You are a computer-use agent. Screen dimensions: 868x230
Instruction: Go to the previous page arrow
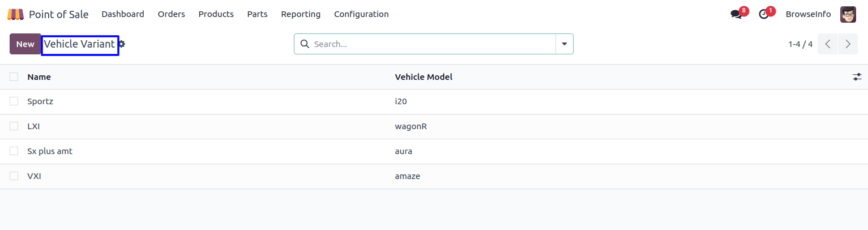coord(827,44)
